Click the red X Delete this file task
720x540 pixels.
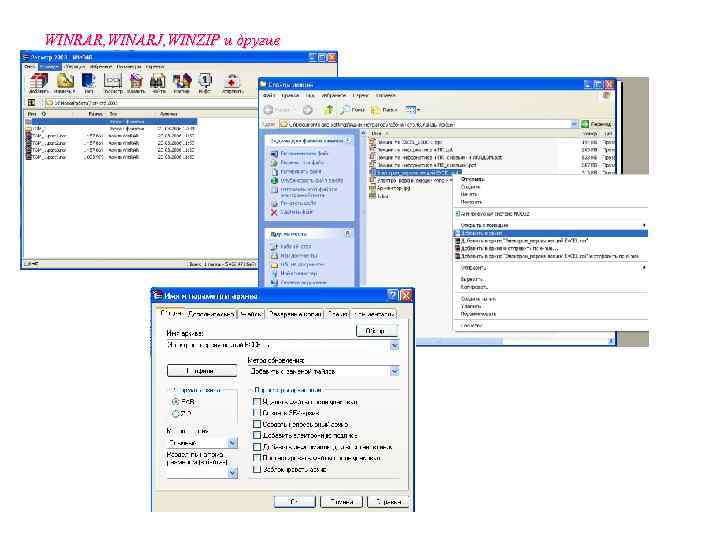point(274,212)
